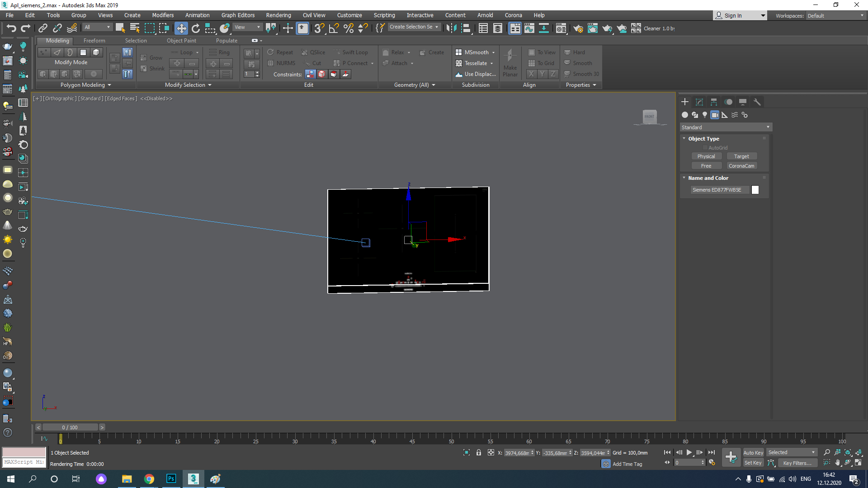Image resolution: width=868 pixels, height=488 pixels.
Task: Open the Motion command panel tab
Action: [728, 102]
